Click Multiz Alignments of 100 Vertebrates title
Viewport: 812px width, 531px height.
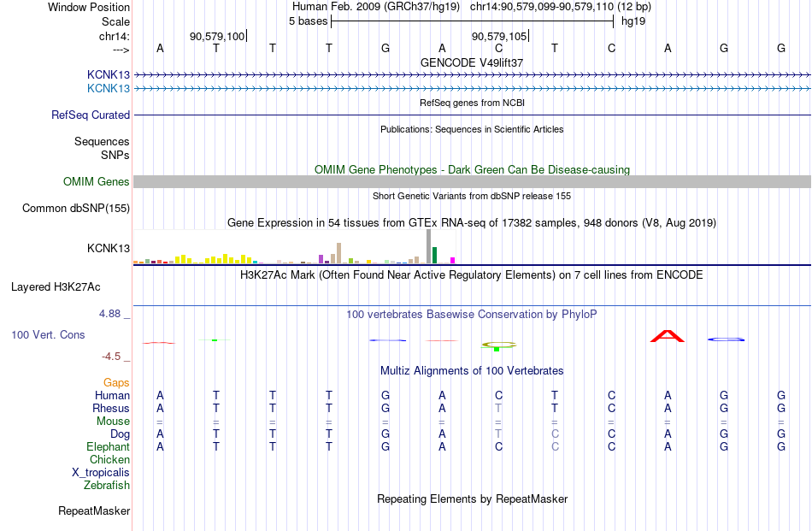pyautogui.click(x=472, y=370)
